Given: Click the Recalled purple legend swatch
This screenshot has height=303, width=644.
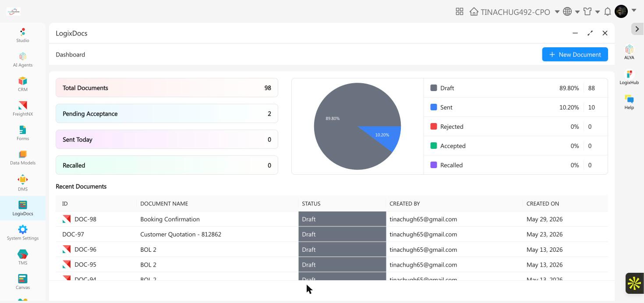Looking at the screenshot, I should [x=434, y=165].
